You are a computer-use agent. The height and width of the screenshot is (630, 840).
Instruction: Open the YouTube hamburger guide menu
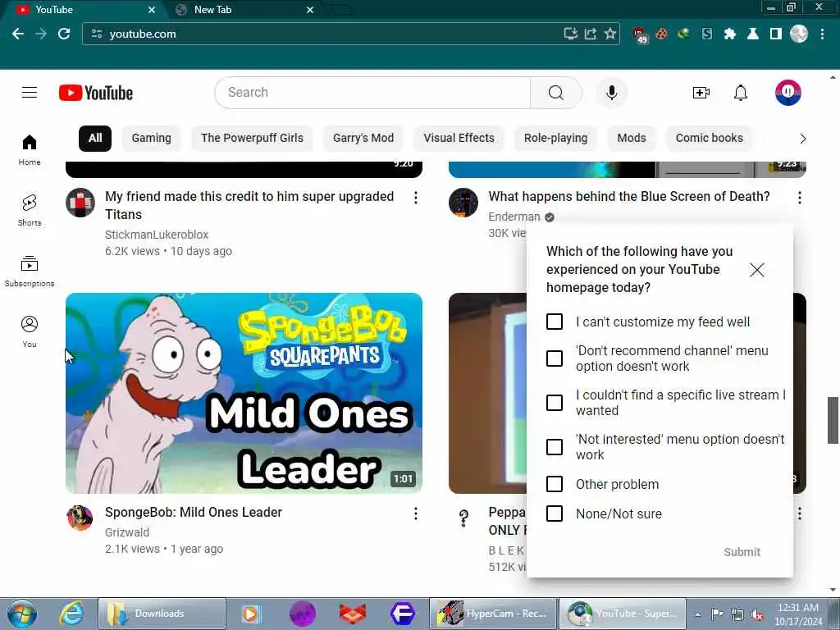[x=30, y=93]
